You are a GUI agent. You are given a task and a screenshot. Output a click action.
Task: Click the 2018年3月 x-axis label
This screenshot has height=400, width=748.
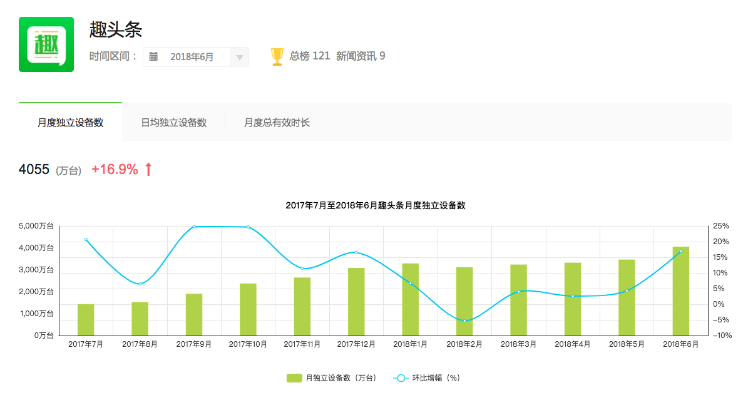point(519,344)
